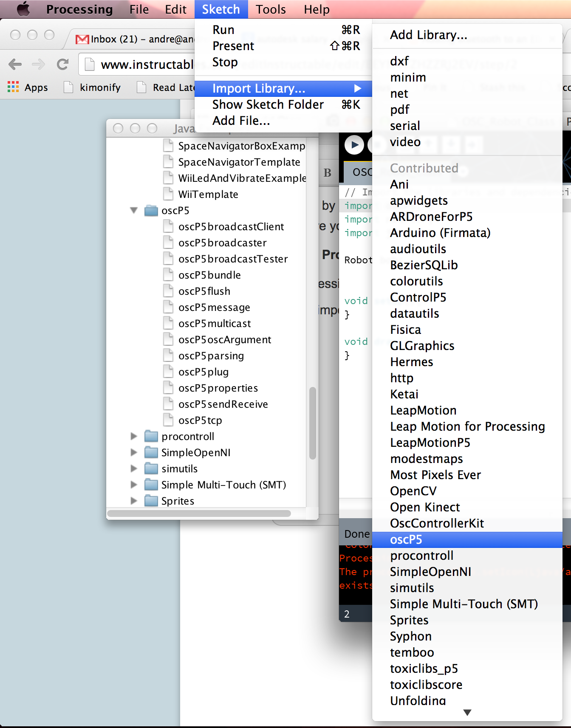Click the browser address bar
This screenshot has width=571, height=728.
click(x=137, y=65)
